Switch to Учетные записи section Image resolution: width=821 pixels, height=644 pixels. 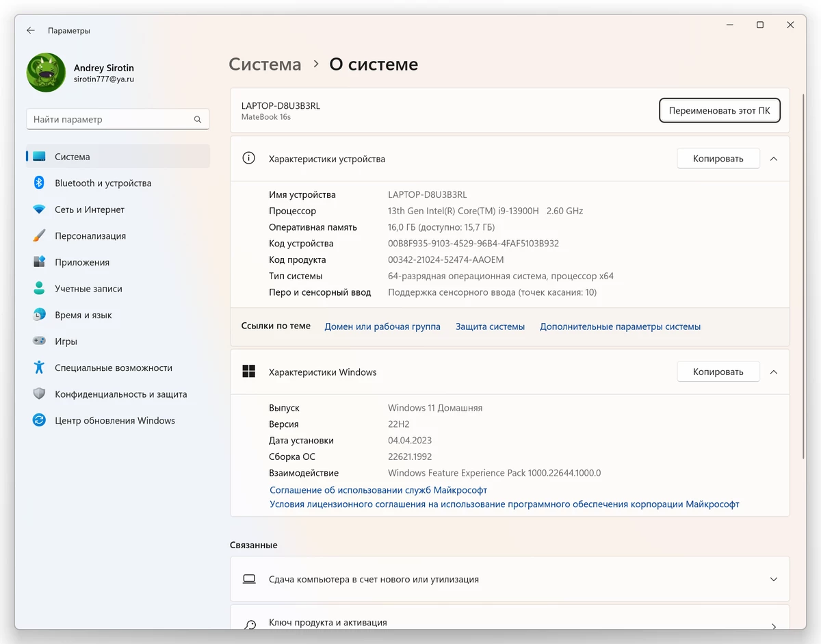coord(118,288)
